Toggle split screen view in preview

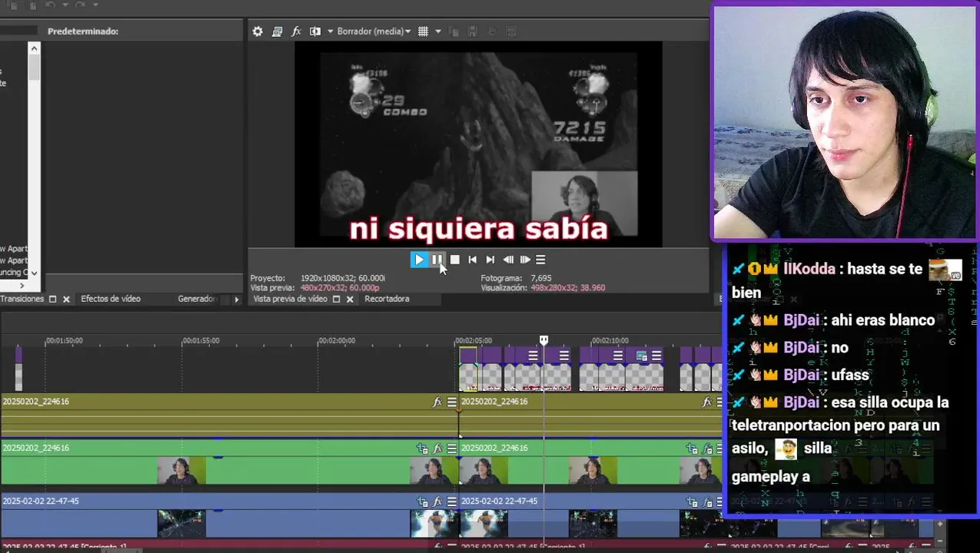pos(315,31)
